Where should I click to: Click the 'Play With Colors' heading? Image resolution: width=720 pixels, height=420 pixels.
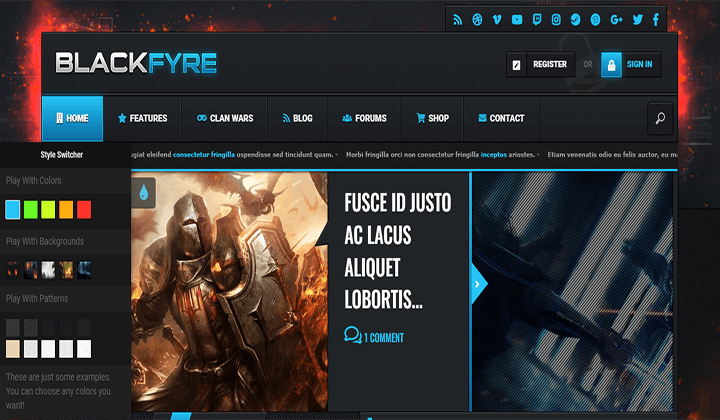pos(34,180)
